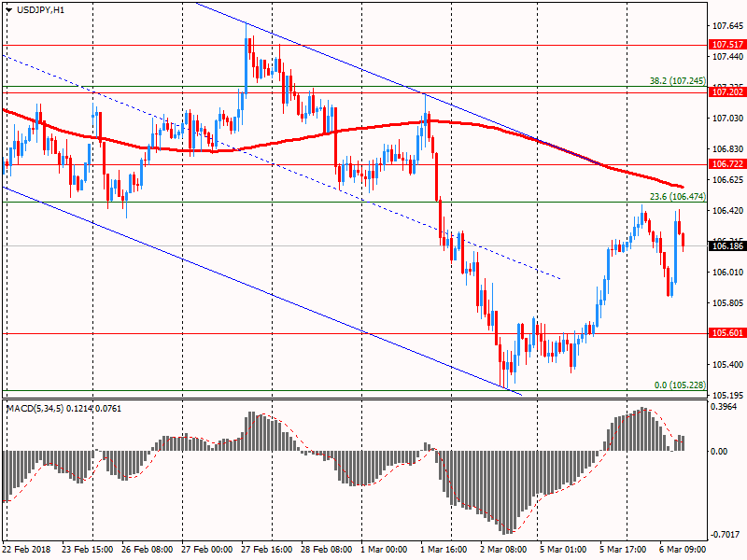Click the 22 Feb 2018 date label
Viewport: 747px width, 560px height.
(26, 549)
